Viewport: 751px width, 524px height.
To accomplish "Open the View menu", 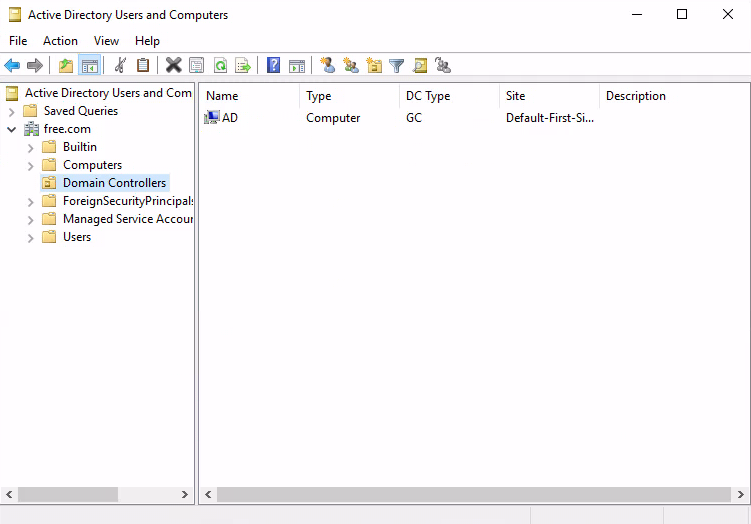I will point(106,41).
